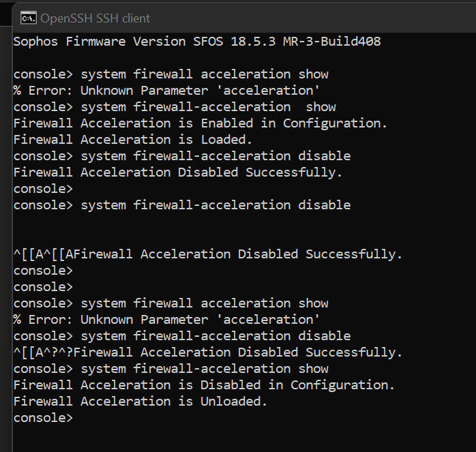Click the word "Loaded." in the output

point(226,139)
